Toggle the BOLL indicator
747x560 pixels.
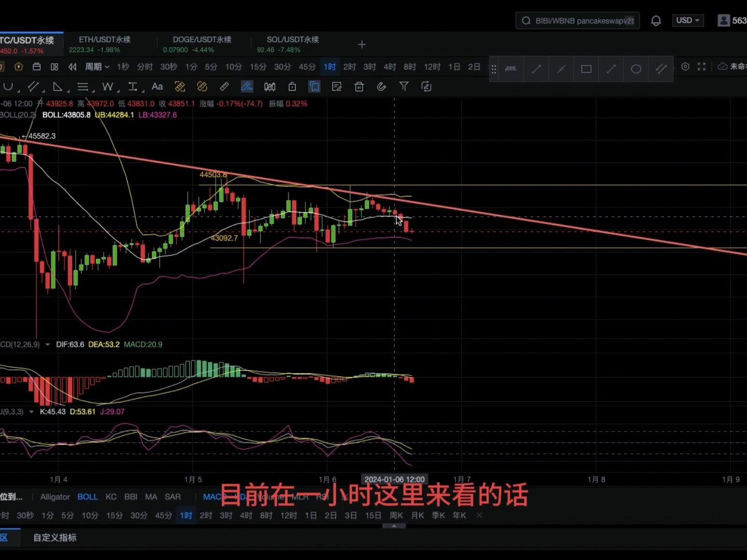[88, 497]
